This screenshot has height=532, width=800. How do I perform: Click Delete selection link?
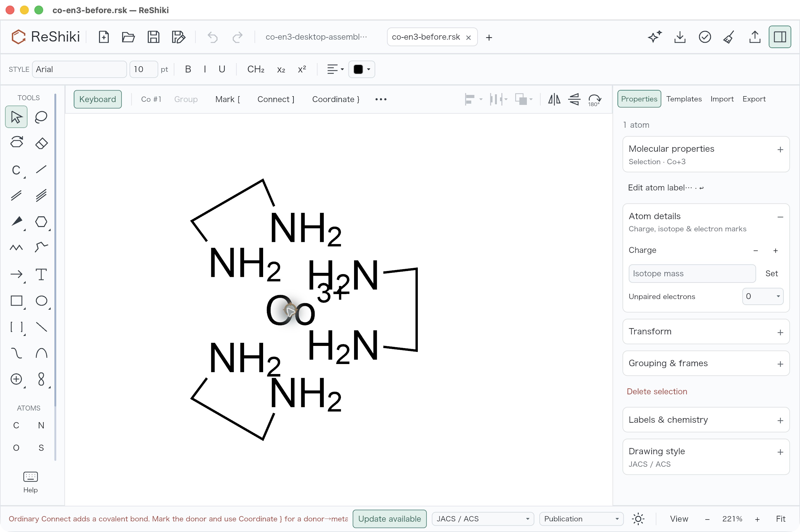tap(657, 391)
